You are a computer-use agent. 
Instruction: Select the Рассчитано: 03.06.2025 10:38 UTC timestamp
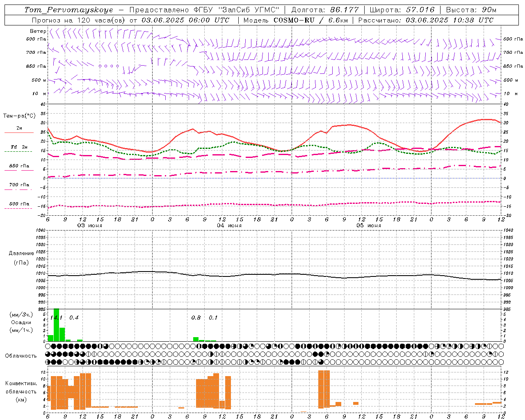[426, 20]
